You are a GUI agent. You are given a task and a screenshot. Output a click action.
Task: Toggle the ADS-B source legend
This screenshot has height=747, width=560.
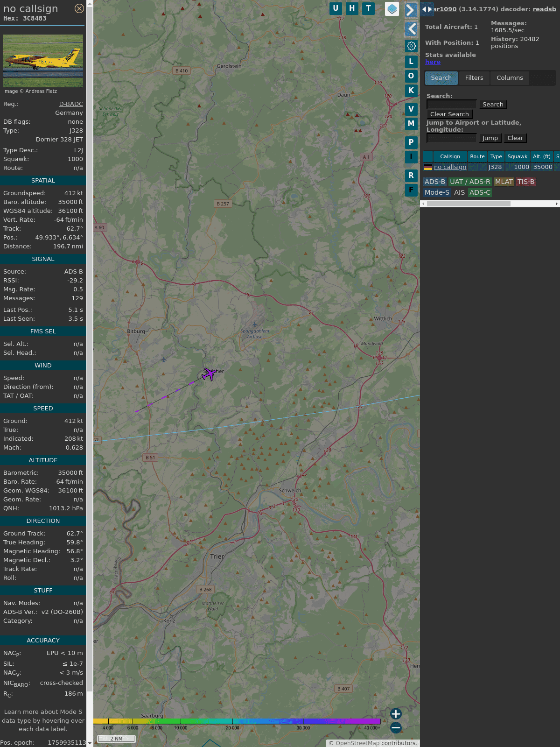[435, 182]
